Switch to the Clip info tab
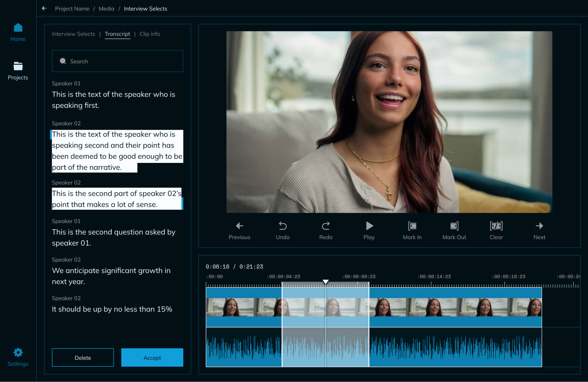The height and width of the screenshot is (382, 588). (x=150, y=34)
